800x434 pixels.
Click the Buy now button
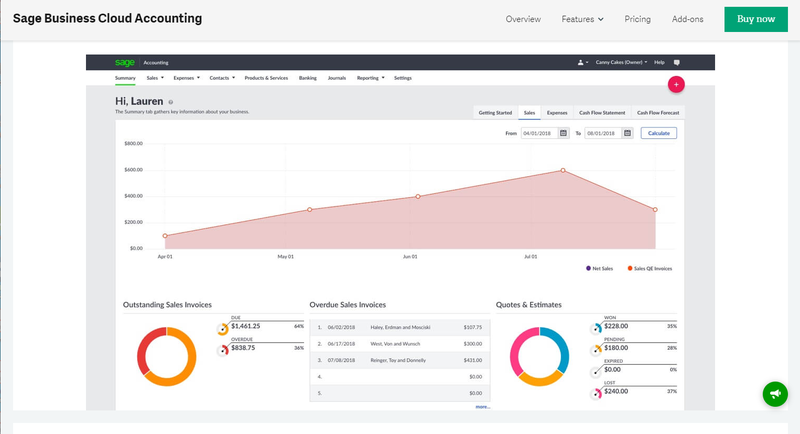[x=756, y=19]
